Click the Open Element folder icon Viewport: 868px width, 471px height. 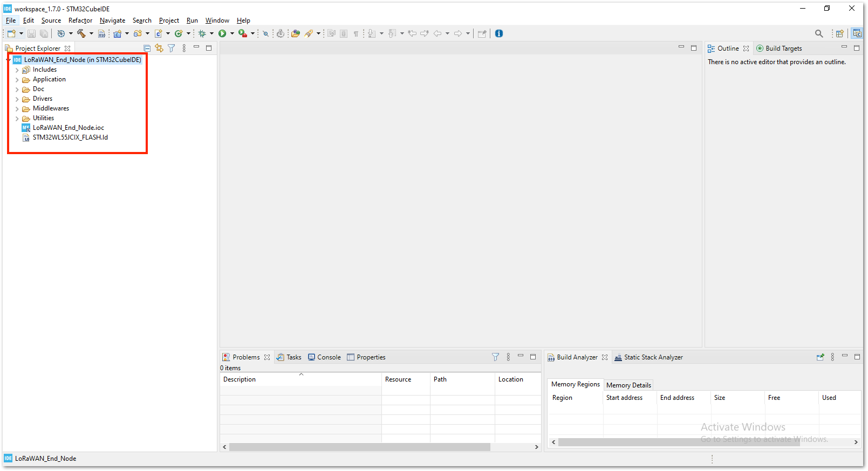pyautogui.click(x=296, y=33)
